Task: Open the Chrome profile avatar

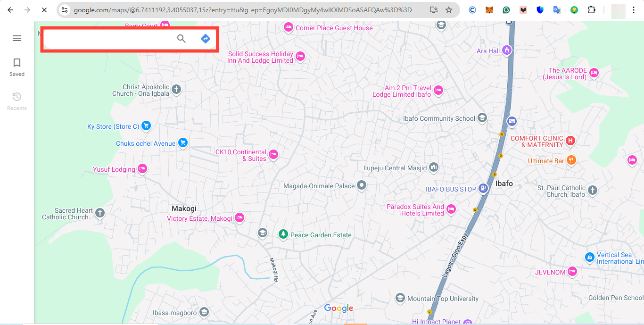Action: [x=618, y=11]
